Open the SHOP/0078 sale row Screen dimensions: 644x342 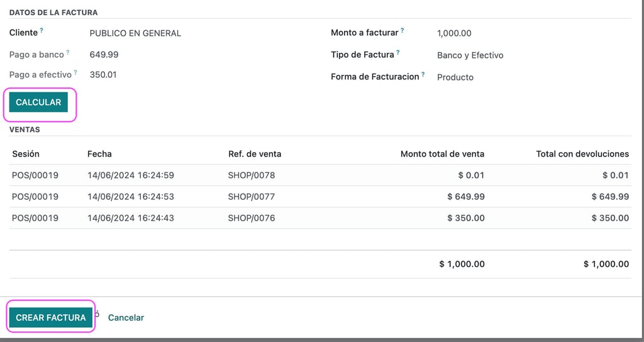pos(320,175)
